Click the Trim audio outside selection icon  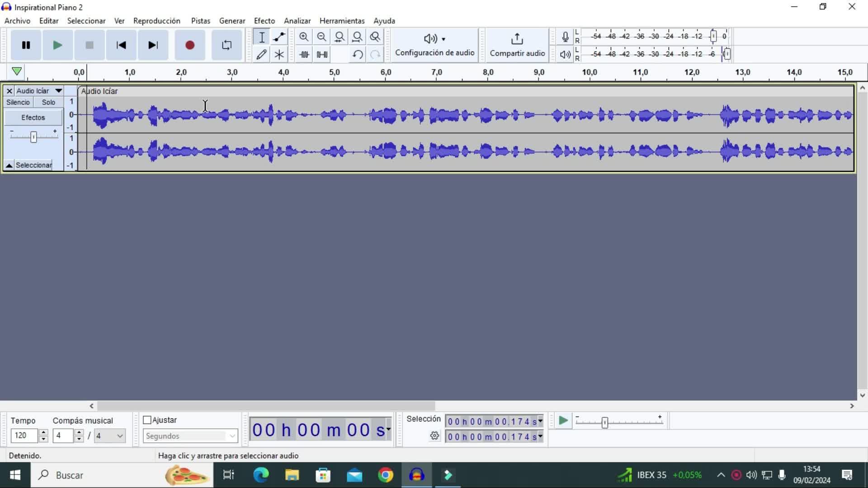coord(304,55)
